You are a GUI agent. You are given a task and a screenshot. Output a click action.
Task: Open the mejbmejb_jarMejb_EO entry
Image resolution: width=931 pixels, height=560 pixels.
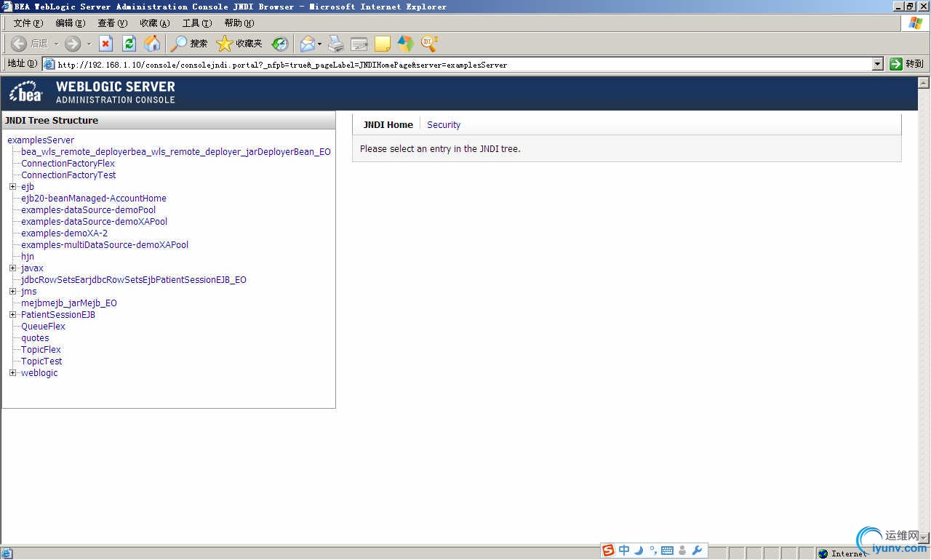coord(69,303)
